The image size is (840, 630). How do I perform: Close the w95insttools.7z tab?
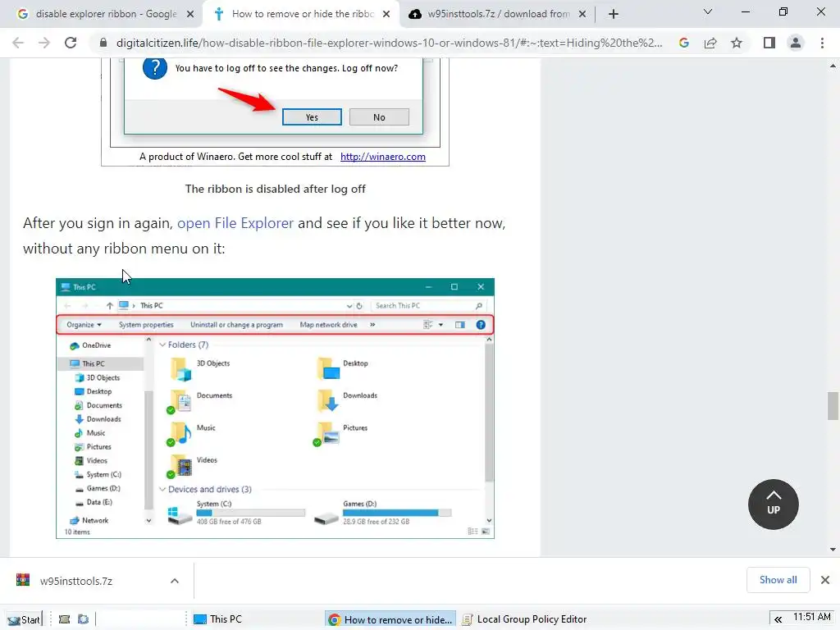click(x=582, y=14)
